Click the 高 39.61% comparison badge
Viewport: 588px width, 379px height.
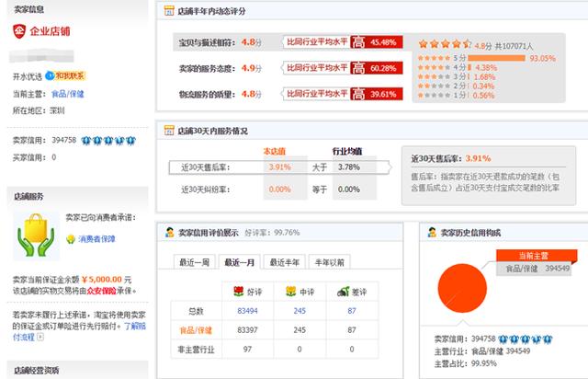click(x=377, y=94)
